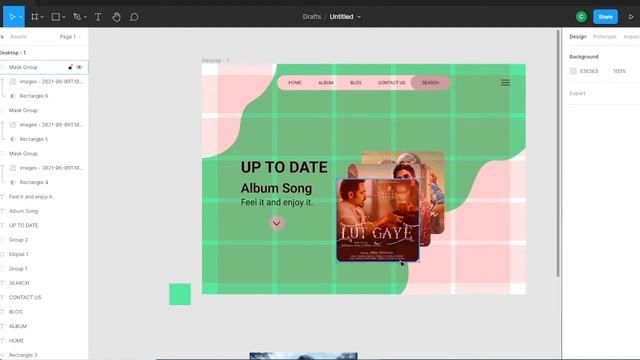Select the Pen tool

[x=77, y=17]
